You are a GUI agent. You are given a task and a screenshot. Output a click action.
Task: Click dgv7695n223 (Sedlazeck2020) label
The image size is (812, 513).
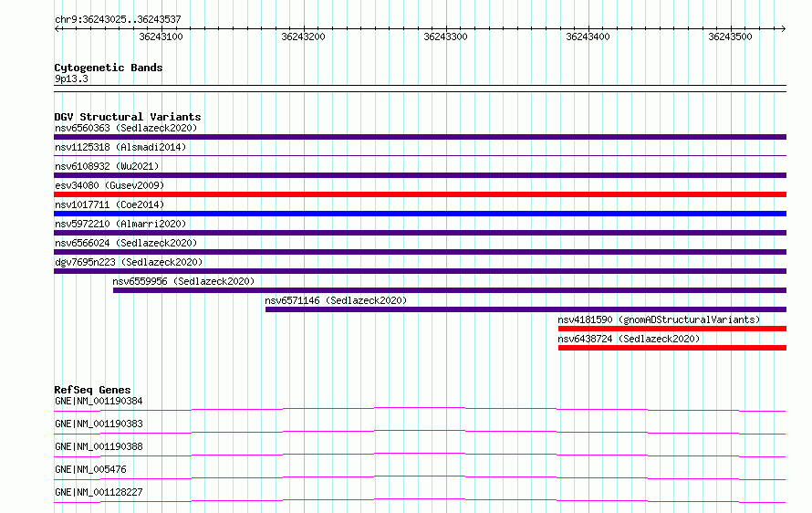(x=129, y=262)
